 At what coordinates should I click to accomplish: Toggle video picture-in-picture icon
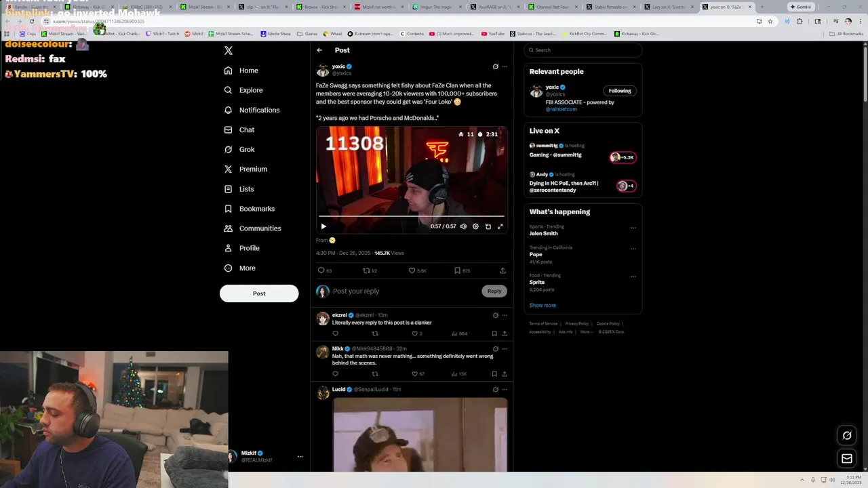point(488,226)
